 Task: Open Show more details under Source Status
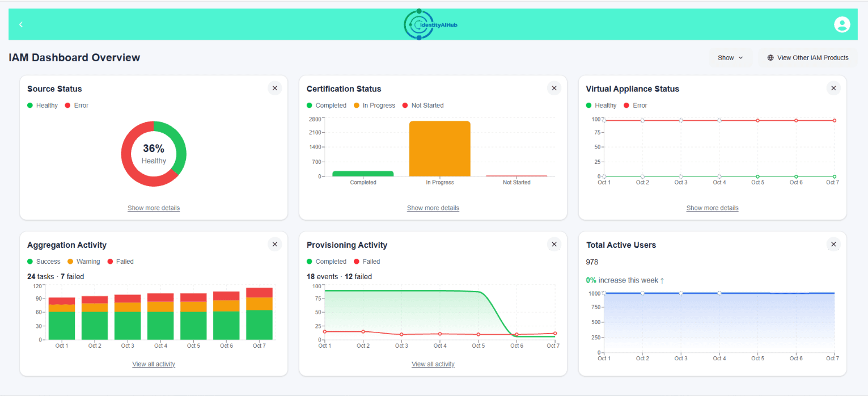154,208
